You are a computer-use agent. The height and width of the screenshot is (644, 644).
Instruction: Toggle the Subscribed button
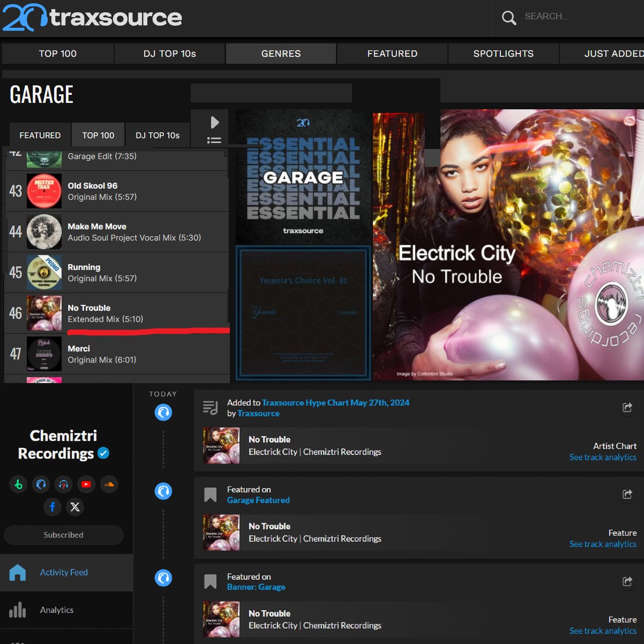point(63,535)
